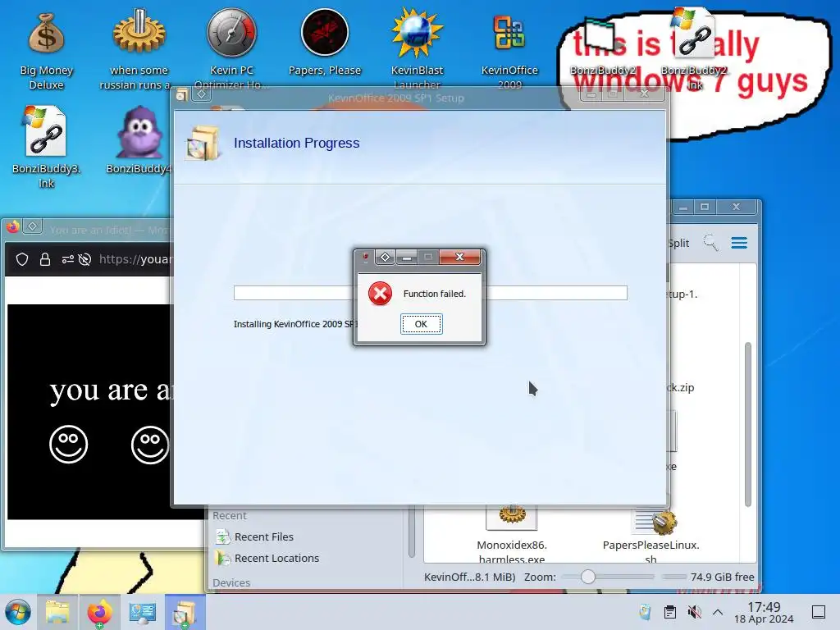This screenshot has width=840, height=630.
Task: Click OK in the Function failed dialog
Action: click(421, 324)
